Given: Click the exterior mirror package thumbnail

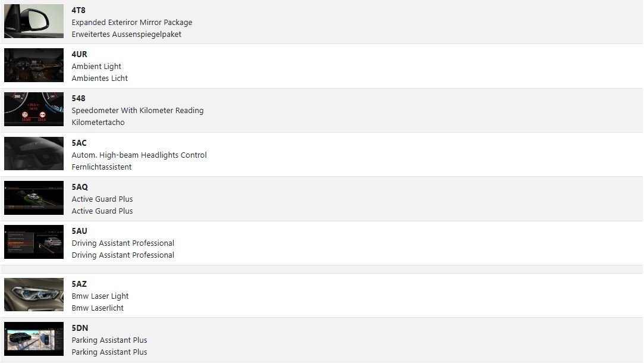Looking at the screenshot, I should point(34,21).
